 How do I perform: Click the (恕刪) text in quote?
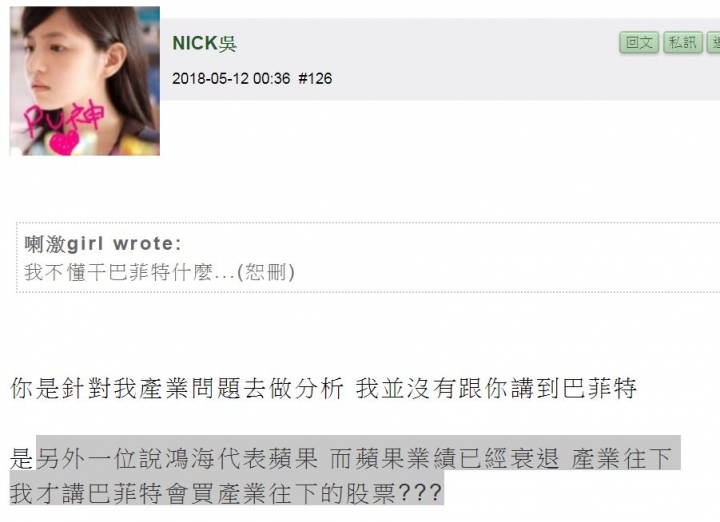(x=266, y=272)
